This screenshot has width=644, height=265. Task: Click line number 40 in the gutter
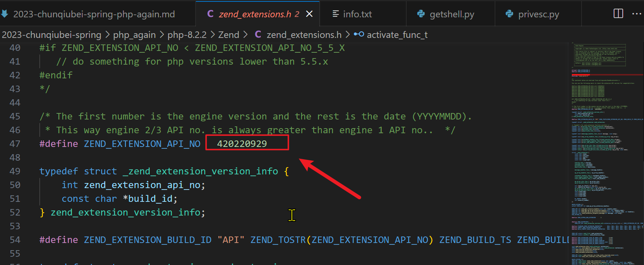point(15,48)
